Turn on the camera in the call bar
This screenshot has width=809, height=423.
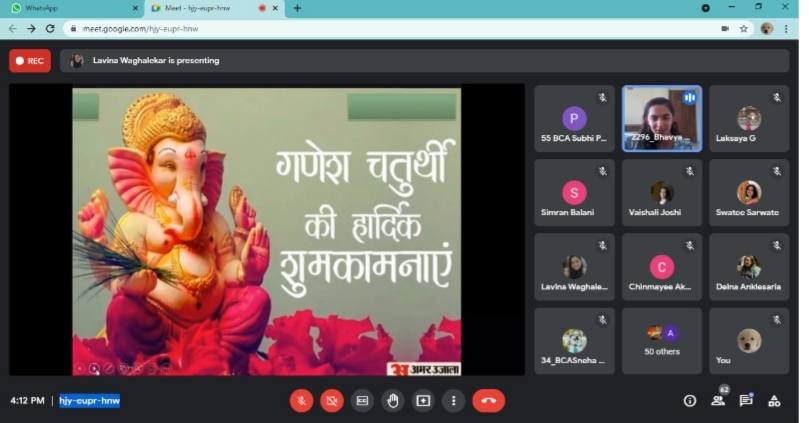click(332, 401)
